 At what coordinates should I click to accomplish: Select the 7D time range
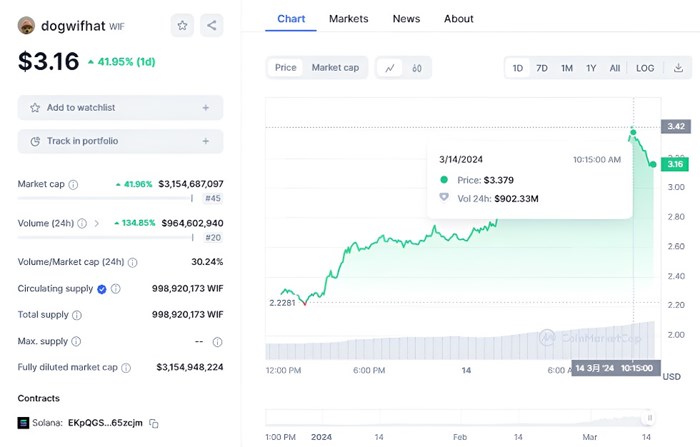pyautogui.click(x=542, y=68)
